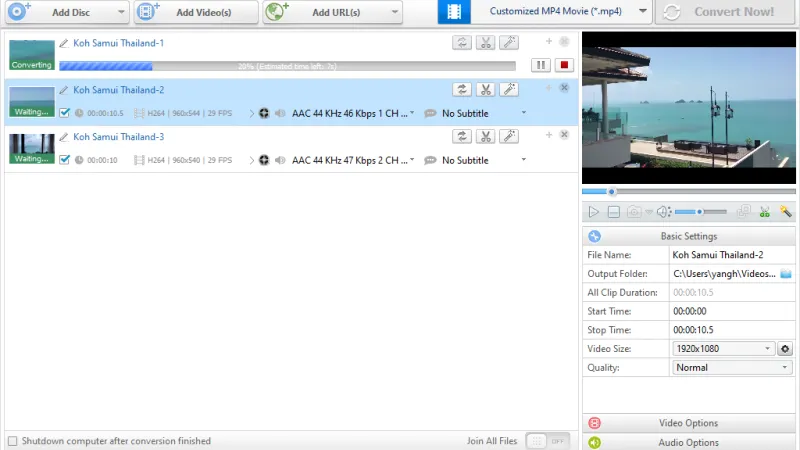Click the swap icon on Koh Samui Thailand-2

[x=462, y=89]
